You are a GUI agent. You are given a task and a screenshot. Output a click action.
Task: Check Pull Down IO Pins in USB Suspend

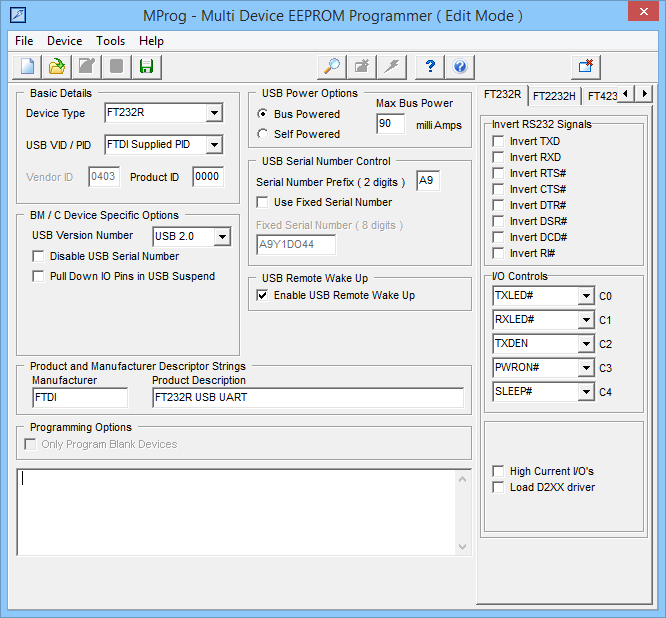(x=38, y=276)
